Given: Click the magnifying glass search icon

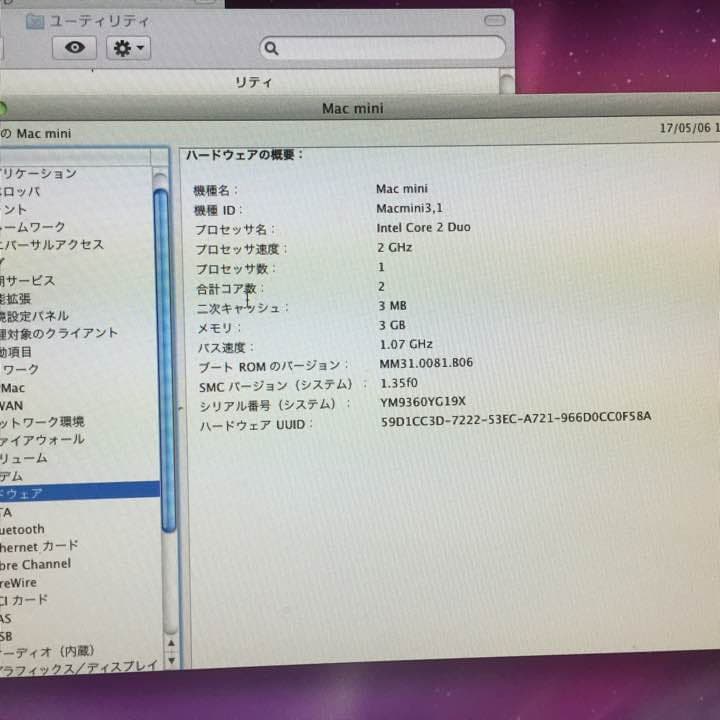Looking at the screenshot, I should 271,48.
